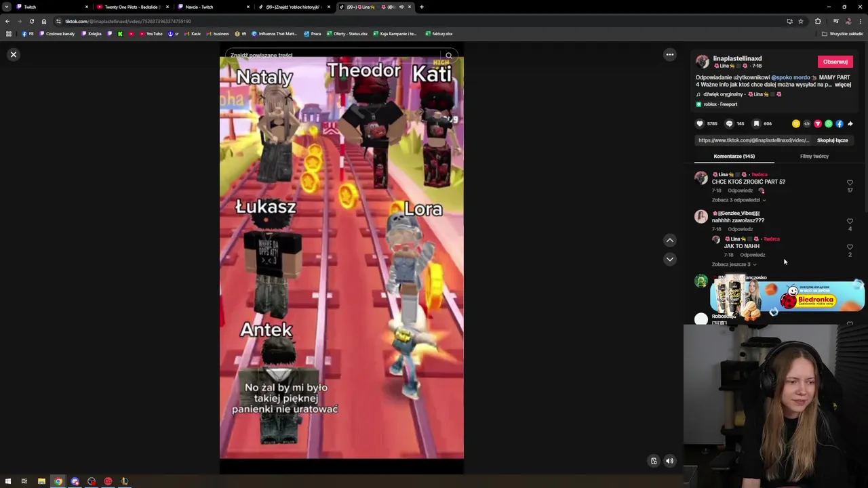The image size is (868, 488).
Task: Click the Chrome icon in the taskbar
Action: click(x=58, y=481)
